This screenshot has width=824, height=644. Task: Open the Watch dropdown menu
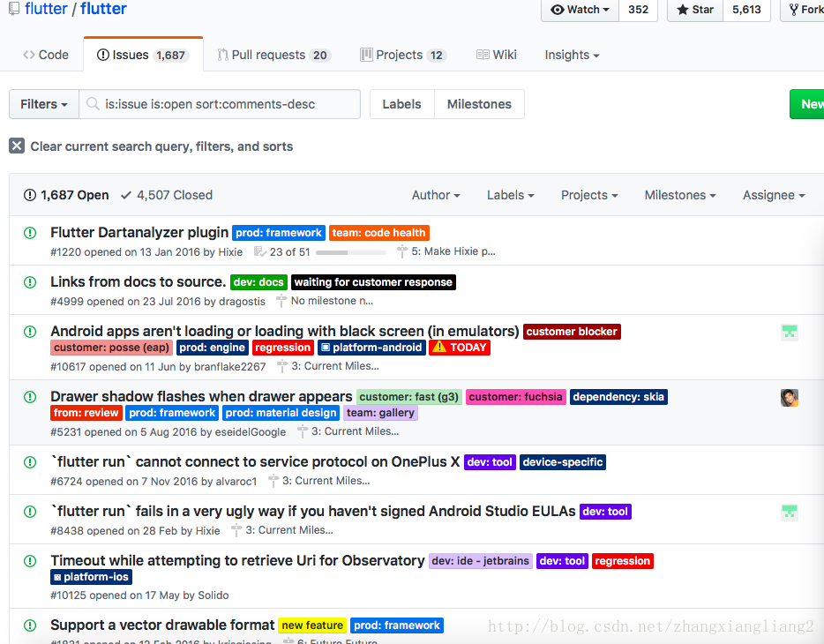(581, 10)
